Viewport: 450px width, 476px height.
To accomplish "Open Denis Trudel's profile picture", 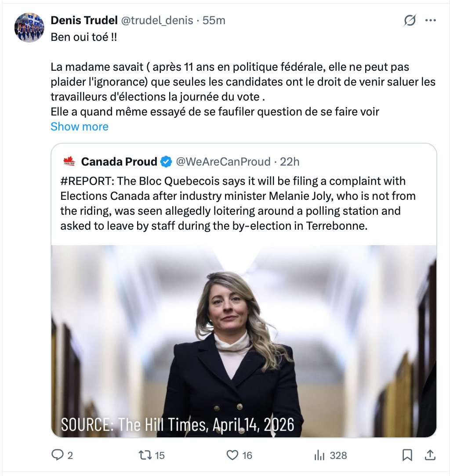I will coord(29,27).
